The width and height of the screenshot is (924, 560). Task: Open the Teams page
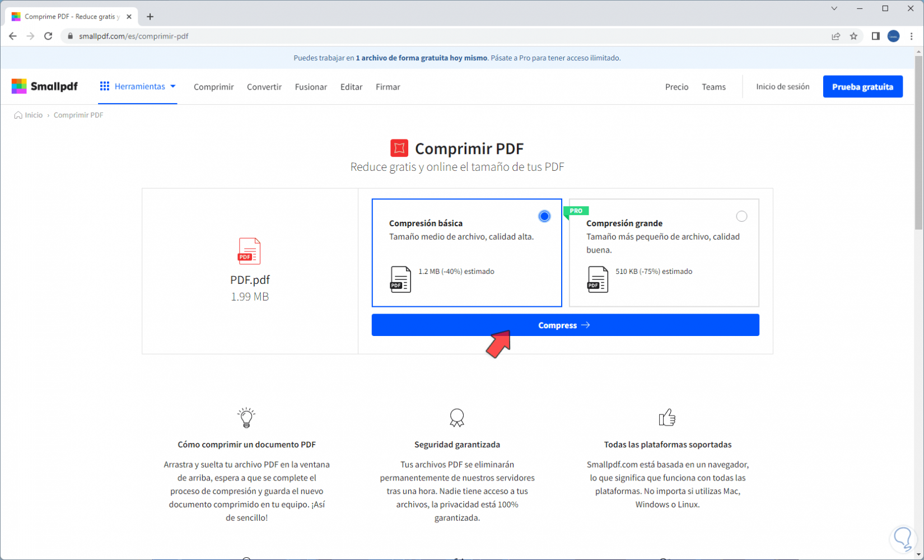pos(713,87)
